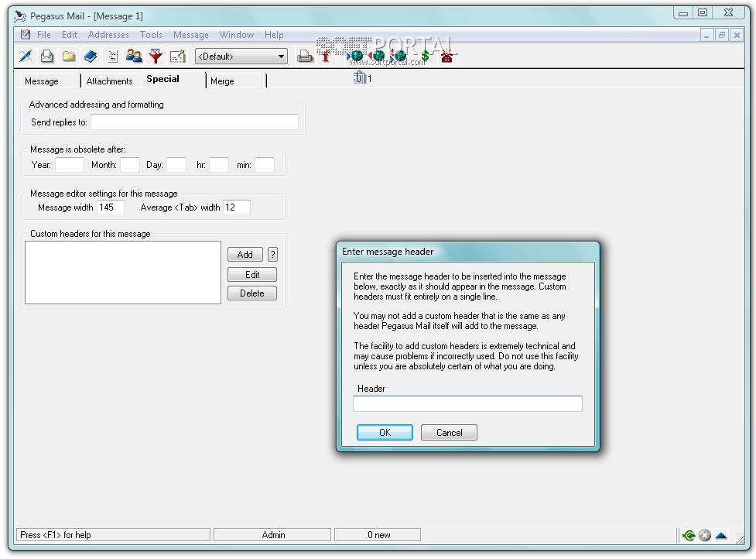Click the Send replies to input field
Viewport: 756px width, 559px height.
click(194, 122)
